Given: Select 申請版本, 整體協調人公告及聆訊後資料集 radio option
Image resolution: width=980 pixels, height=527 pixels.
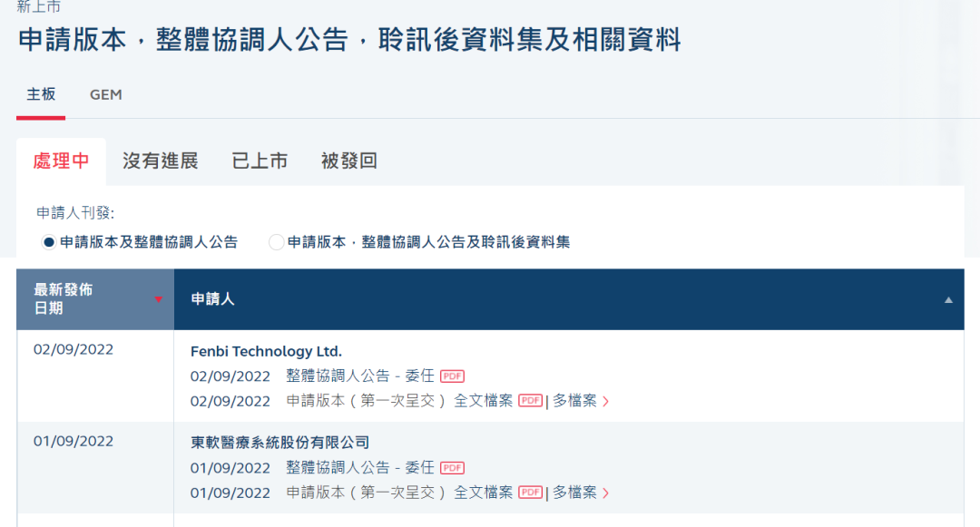Looking at the screenshot, I should point(277,242).
